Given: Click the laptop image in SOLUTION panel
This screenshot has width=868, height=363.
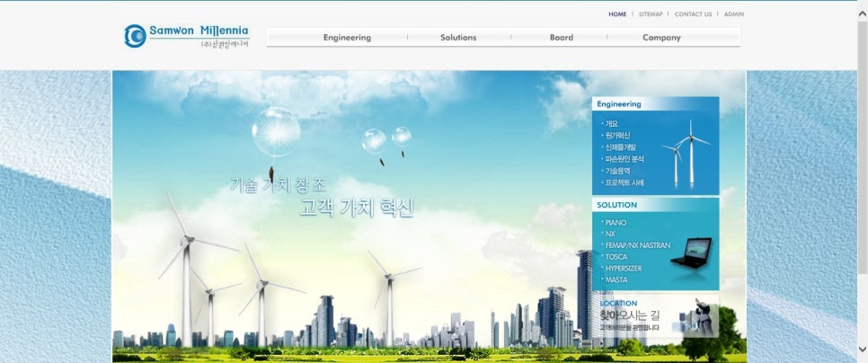Looking at the screenshot, I should [691, 252].
